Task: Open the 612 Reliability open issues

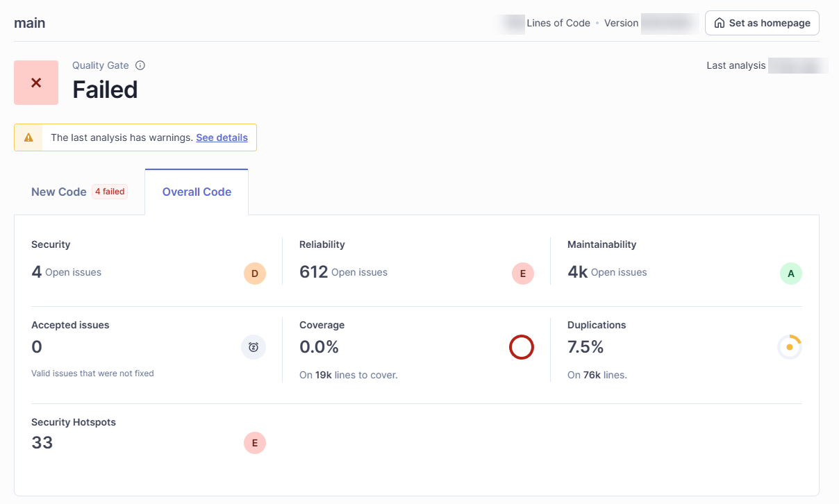Action: [313, 272]
